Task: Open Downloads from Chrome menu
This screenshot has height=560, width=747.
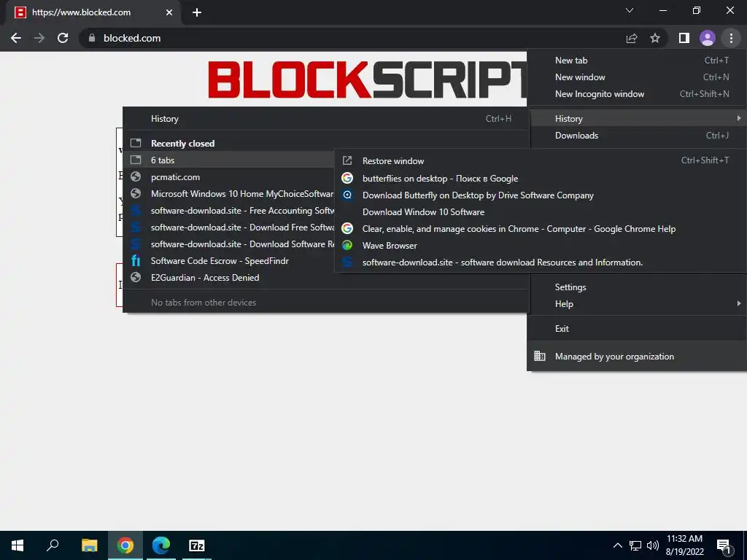Action: click(636, 135)
